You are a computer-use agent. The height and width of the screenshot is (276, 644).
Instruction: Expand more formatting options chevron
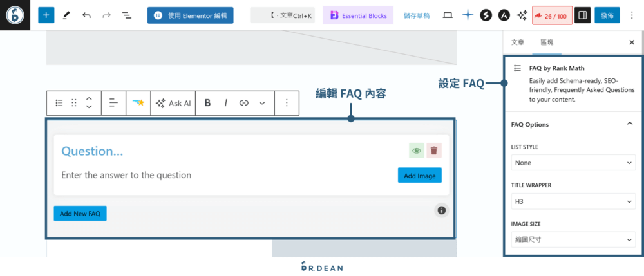[262, 103]
